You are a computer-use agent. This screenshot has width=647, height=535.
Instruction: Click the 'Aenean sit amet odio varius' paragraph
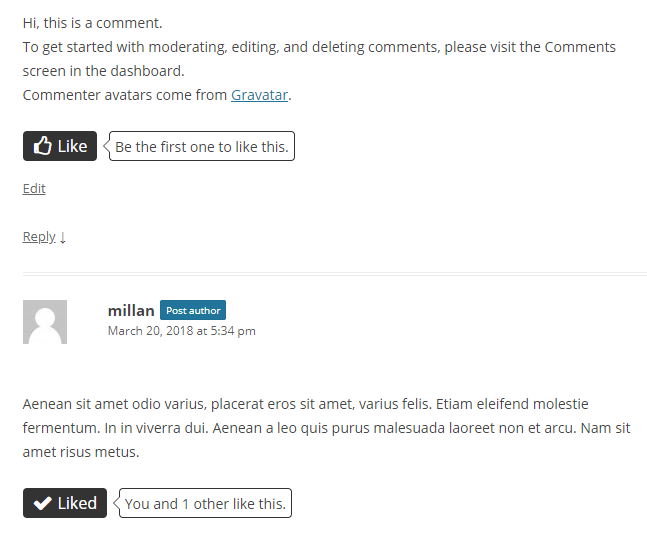pyautogui.click(x=326, y=428)
